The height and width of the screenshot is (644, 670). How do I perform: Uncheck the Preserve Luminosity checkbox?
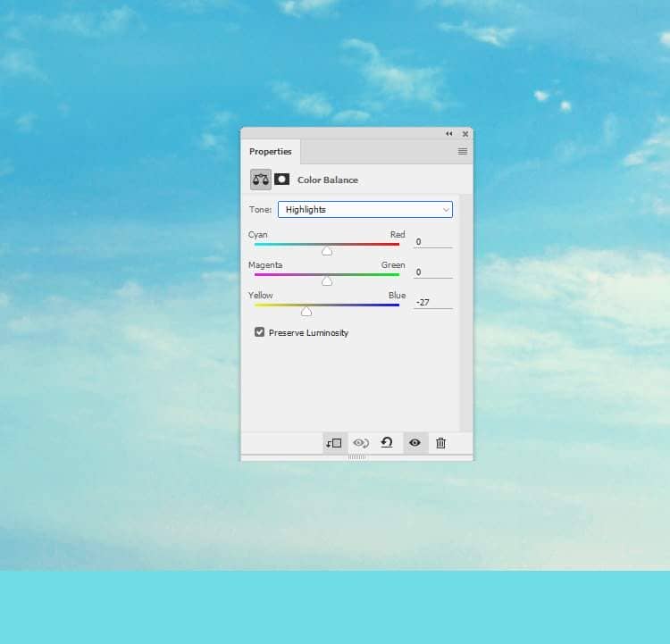(x=260, y=332)
